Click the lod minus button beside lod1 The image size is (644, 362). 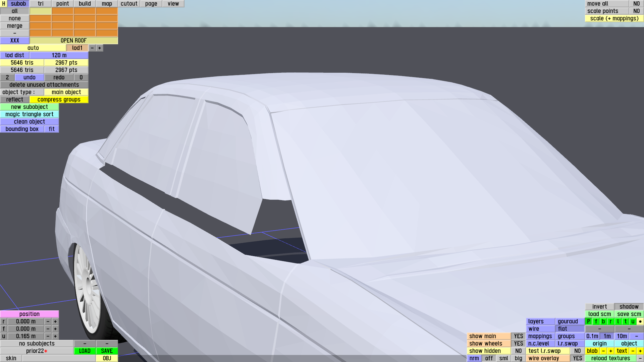(92, 48)
